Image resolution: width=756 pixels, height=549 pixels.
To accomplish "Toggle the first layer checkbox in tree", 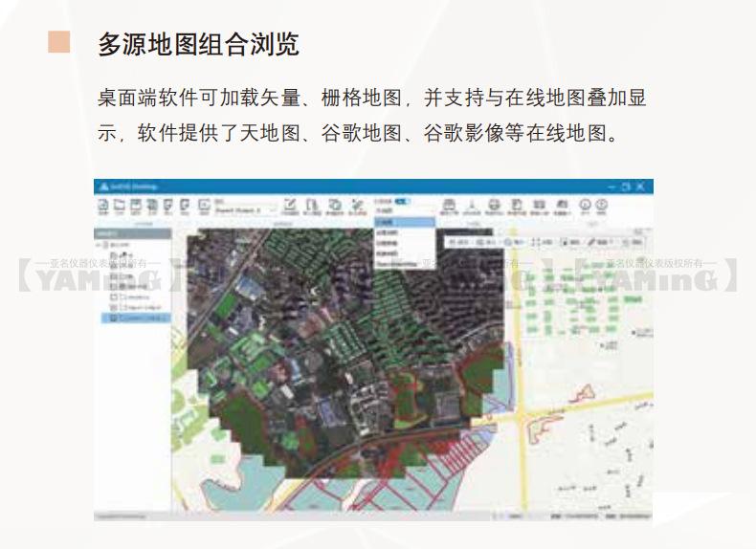I will (114, 255).
